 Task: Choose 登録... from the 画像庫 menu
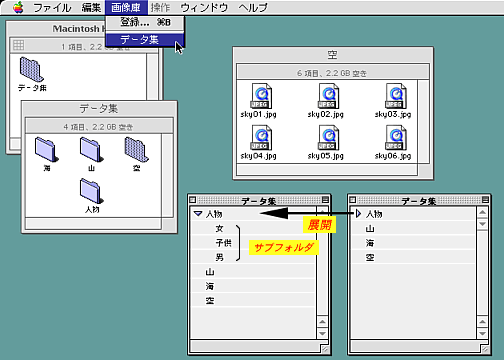[x=144, y=22]
